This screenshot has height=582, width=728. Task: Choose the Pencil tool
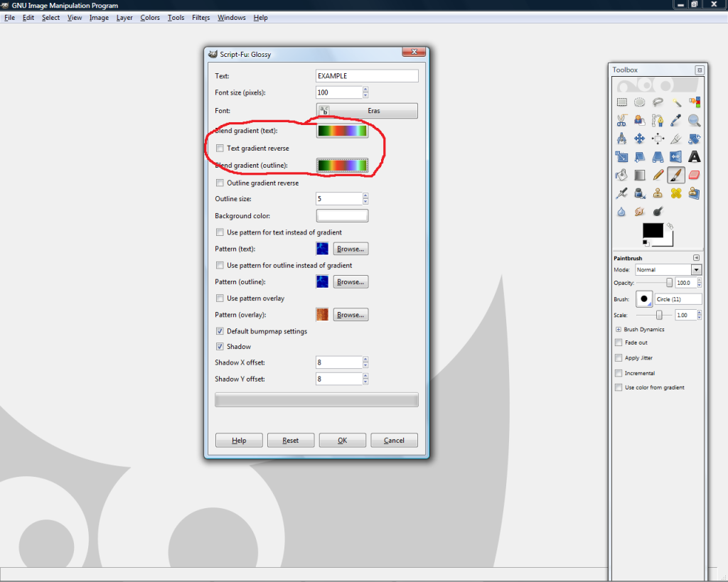pyautogui.click(x=658, y=175)
